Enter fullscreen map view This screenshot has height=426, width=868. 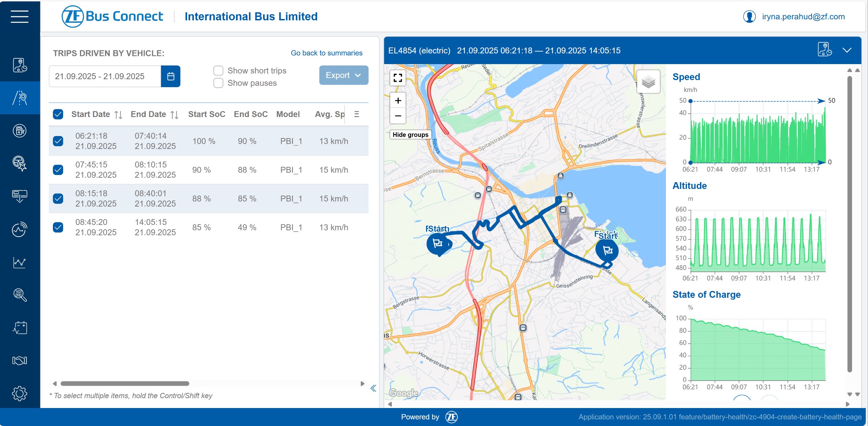398,78
